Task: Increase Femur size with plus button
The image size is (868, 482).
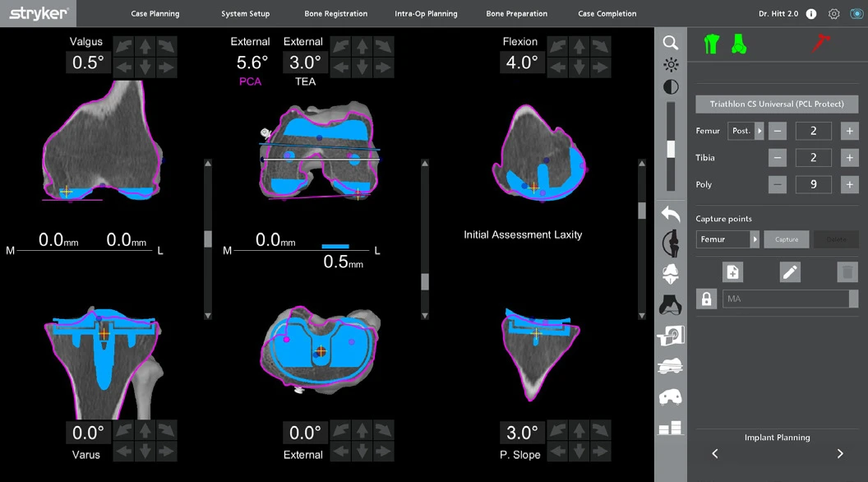Action: (x=849, y=131)
